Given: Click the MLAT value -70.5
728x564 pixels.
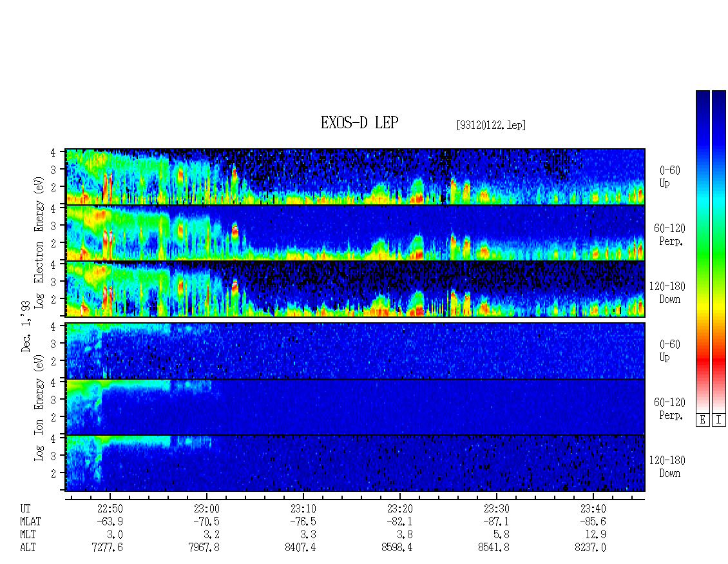Looking at the screenshot, I should [207, 521].
